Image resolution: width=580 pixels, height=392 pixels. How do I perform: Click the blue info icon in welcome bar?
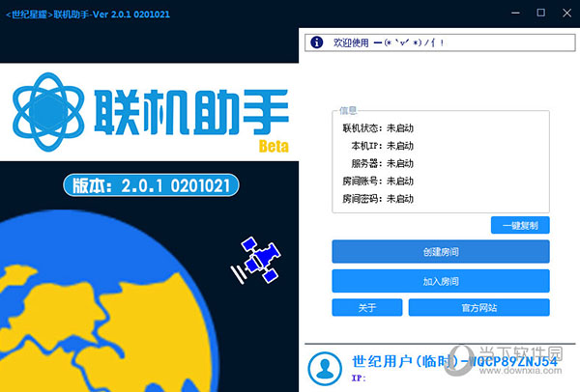(317, 42)
